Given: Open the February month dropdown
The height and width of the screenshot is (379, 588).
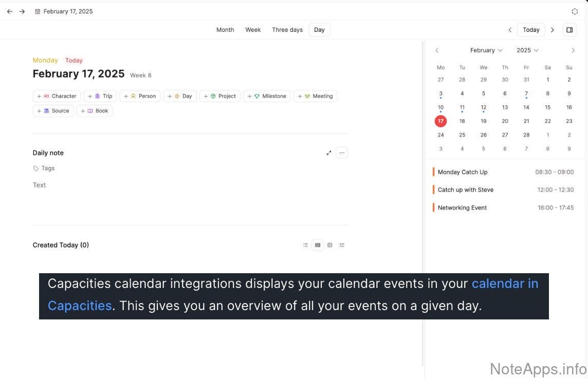Looking at the screenshot, I should click(486, 50).
